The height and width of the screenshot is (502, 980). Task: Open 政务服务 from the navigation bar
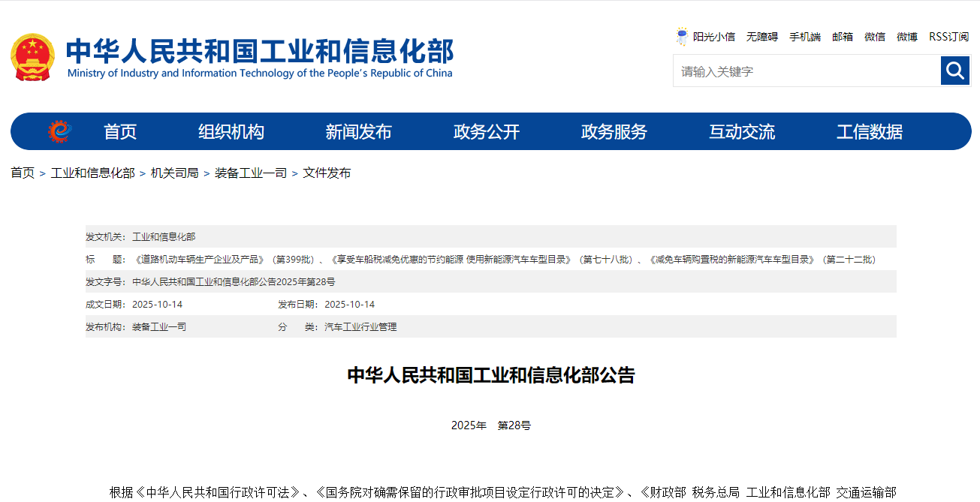click(614, 132)
